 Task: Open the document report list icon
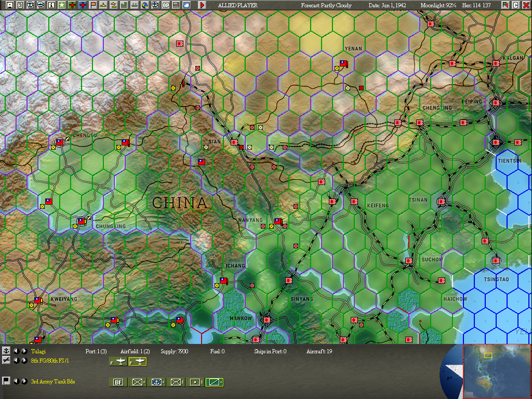coord(20,5)
